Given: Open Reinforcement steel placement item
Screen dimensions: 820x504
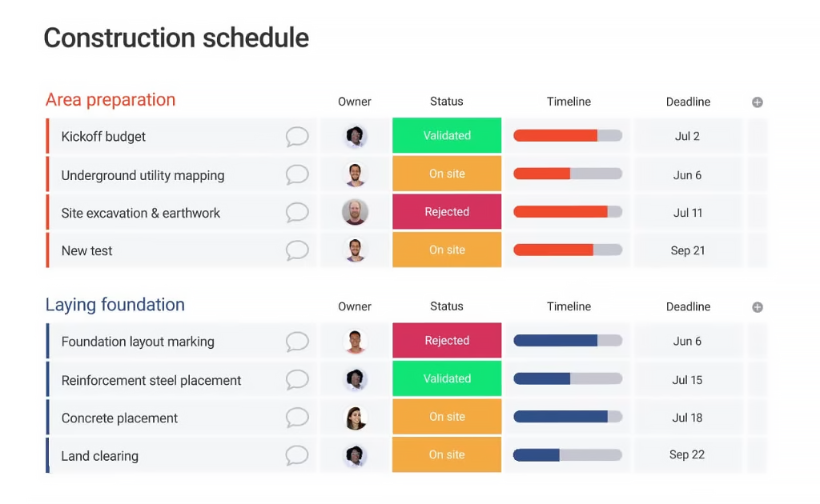Looking at the screenshot, I should click(151, 380).
